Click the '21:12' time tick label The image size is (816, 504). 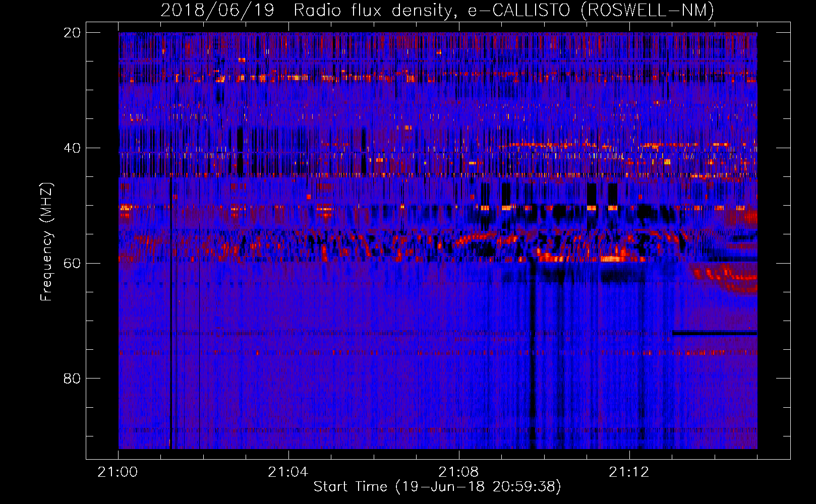629,472
